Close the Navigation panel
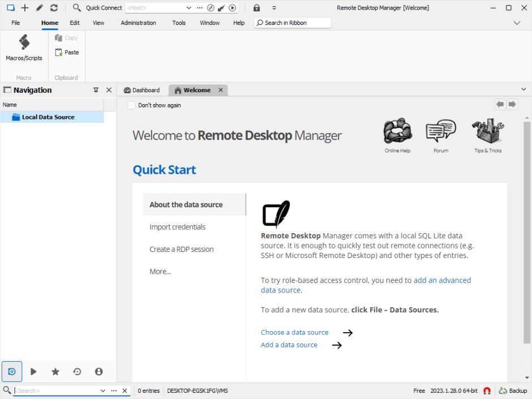The height and width of the screenshot is (399, 532). [109, 90]
